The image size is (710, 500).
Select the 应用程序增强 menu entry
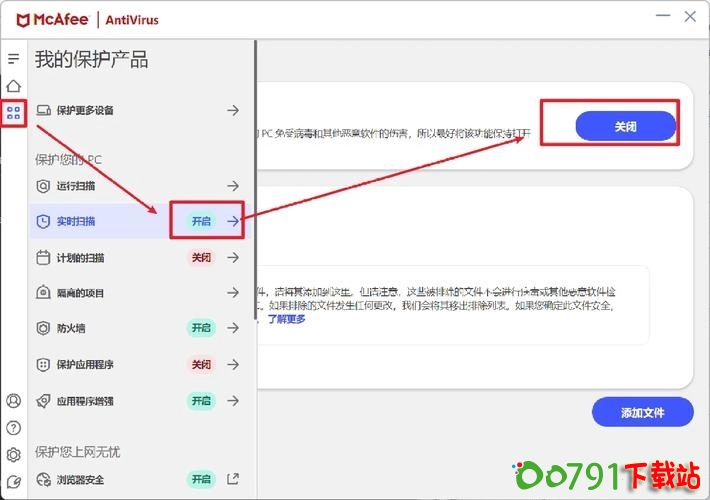pos(85,401)
